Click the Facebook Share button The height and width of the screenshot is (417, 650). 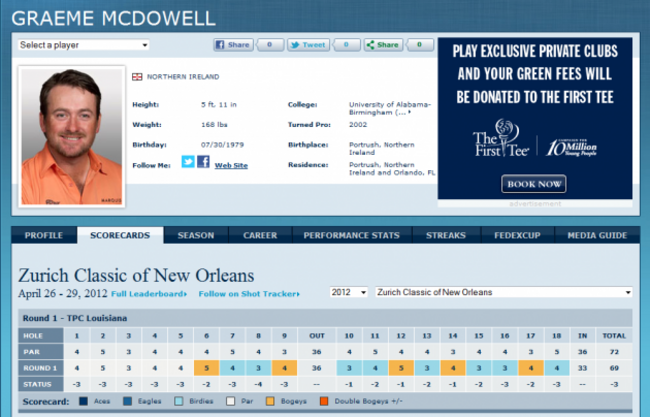click(233, 45)
